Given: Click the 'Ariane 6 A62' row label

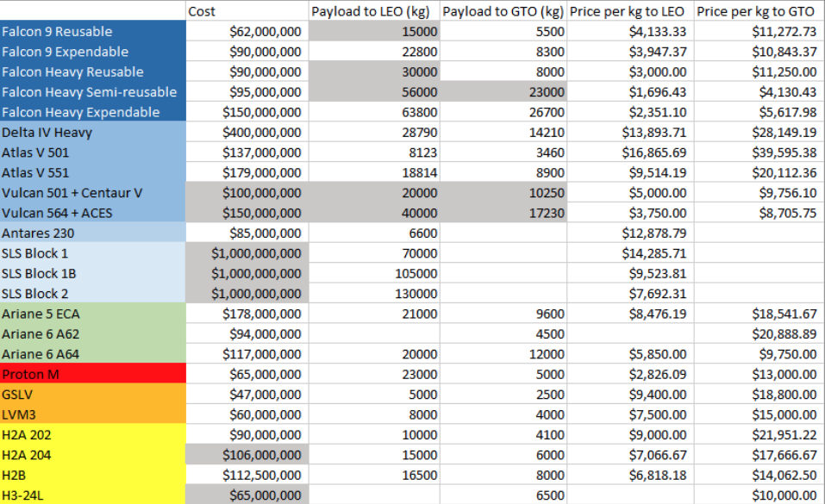Looking at the screenshot, I should click(x=93, y=334).
